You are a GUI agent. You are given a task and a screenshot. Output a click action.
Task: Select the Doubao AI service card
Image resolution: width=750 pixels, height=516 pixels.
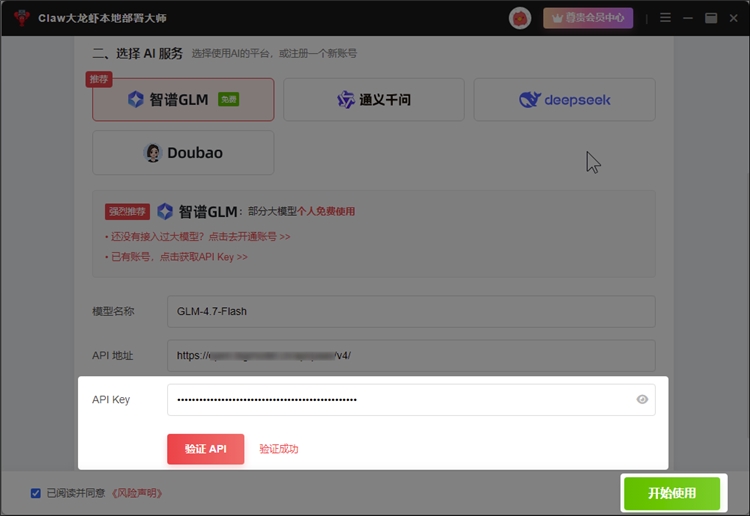tap(183, 153)
